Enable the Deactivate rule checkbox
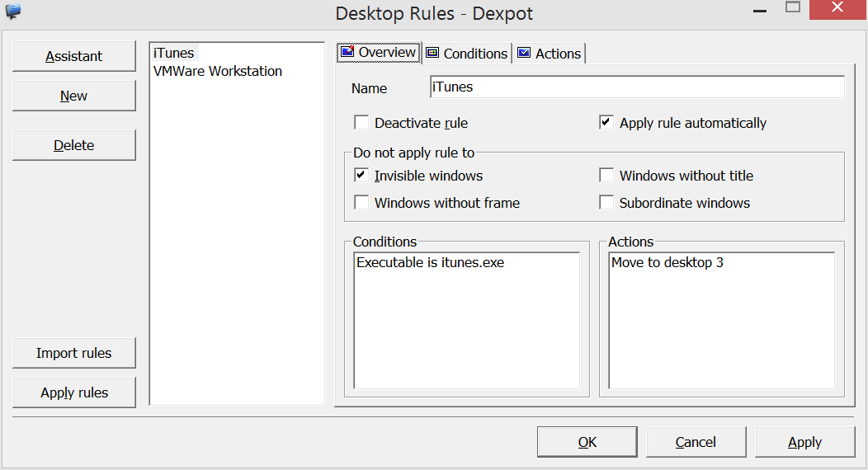Viewport: 868px width, 470px height. pos(361,122)
